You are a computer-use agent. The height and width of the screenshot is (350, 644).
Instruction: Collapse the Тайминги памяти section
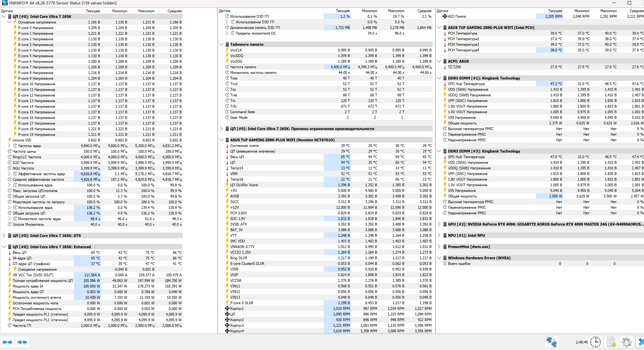(221, 45)
